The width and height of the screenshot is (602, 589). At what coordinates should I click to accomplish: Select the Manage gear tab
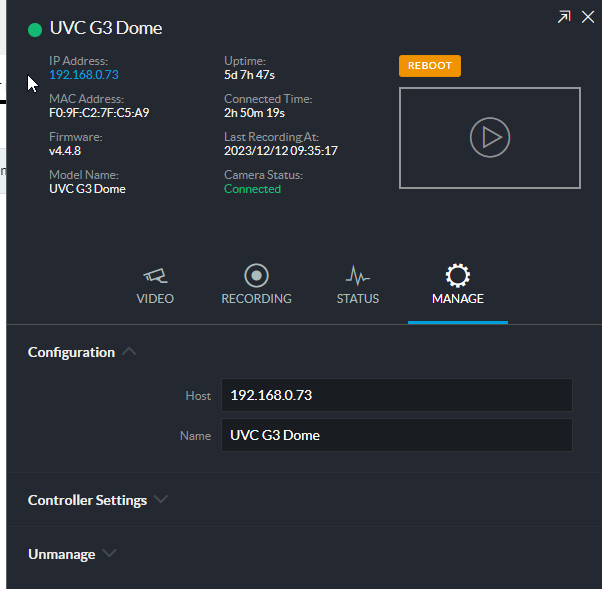click(457, 285)
